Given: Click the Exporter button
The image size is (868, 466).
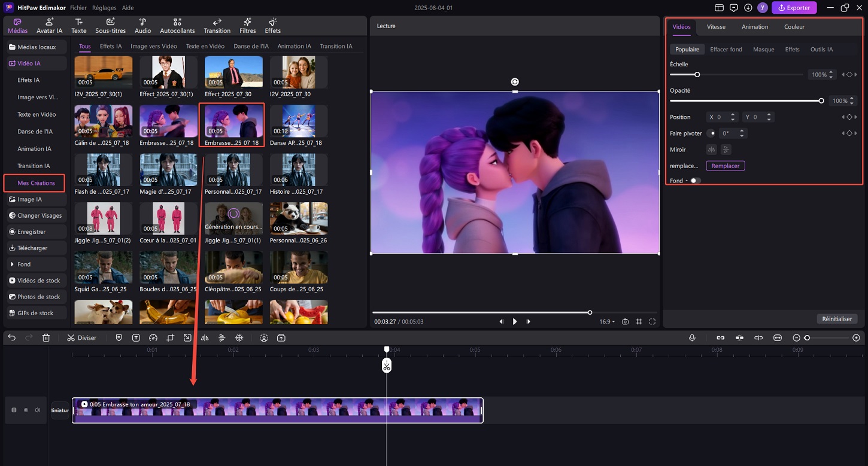Looking at the screenshot, I should pyautogui.click(x=794, y=8).
